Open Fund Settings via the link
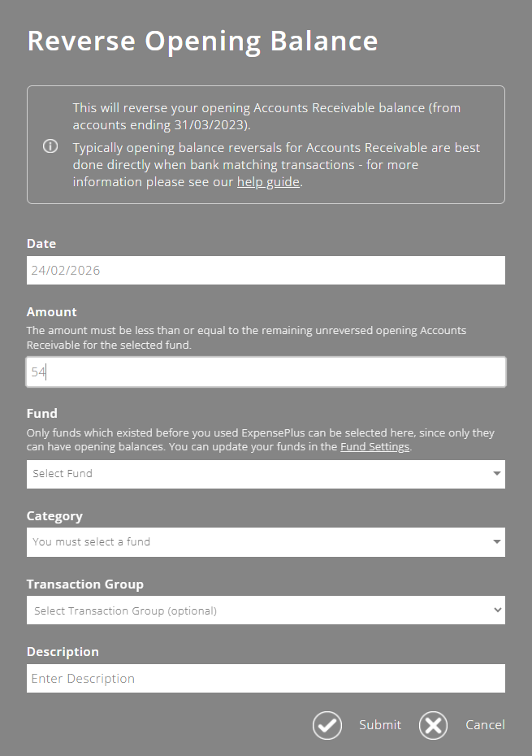Image resolution: width=532 pixels, height=756 pixels. pyautogui.click(x=375, y=445)
